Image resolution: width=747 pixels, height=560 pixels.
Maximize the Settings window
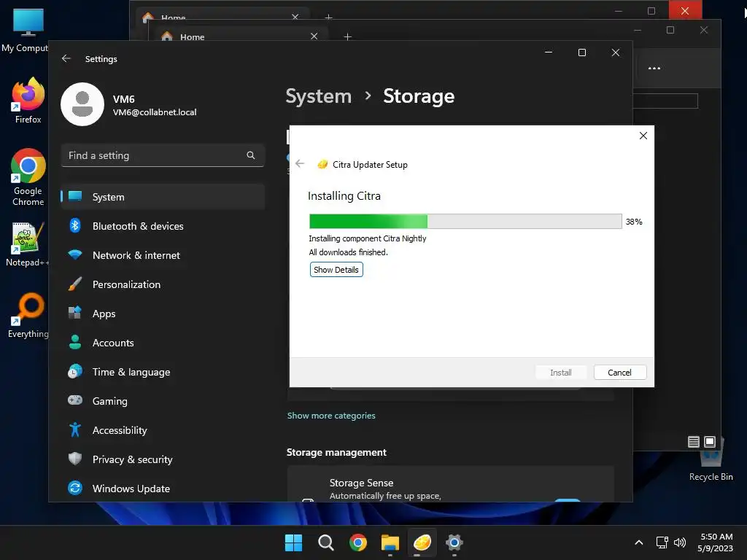pyautogui.click(x=581, y=52)
